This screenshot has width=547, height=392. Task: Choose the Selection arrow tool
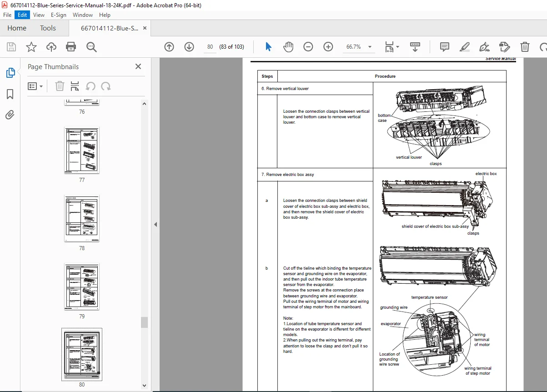click(268, 46)
